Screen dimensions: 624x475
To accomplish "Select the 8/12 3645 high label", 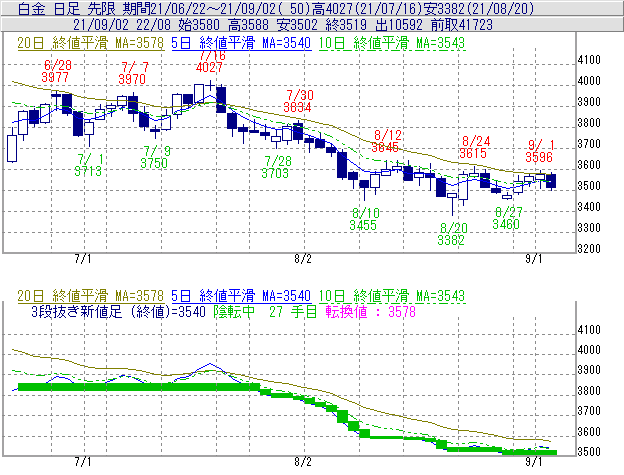I will point(386,141).
